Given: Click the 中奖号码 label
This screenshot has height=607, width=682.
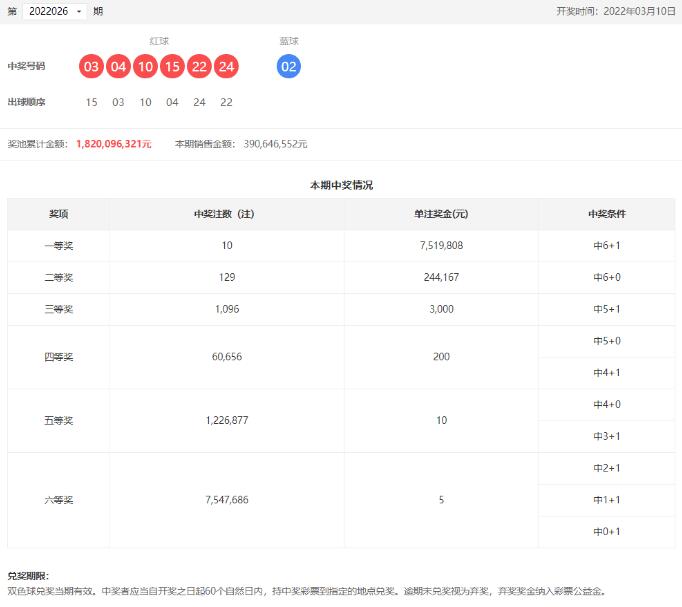Looking at the screenshot, I should pos(27,66).
